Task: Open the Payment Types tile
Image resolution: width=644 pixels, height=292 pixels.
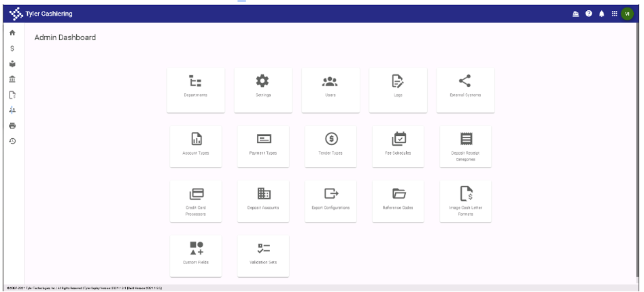Action: coord(263,147)
